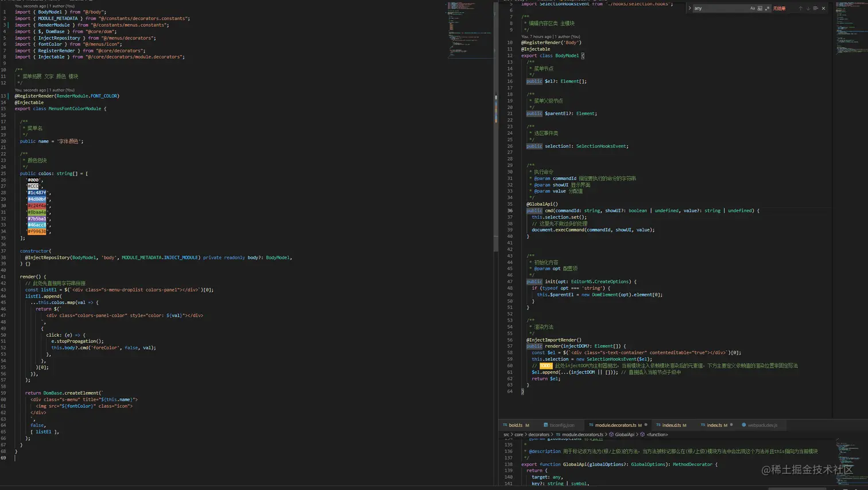Switch to the bold.ts tab
The height and width of the screenshot is (490, 868).
516,425
